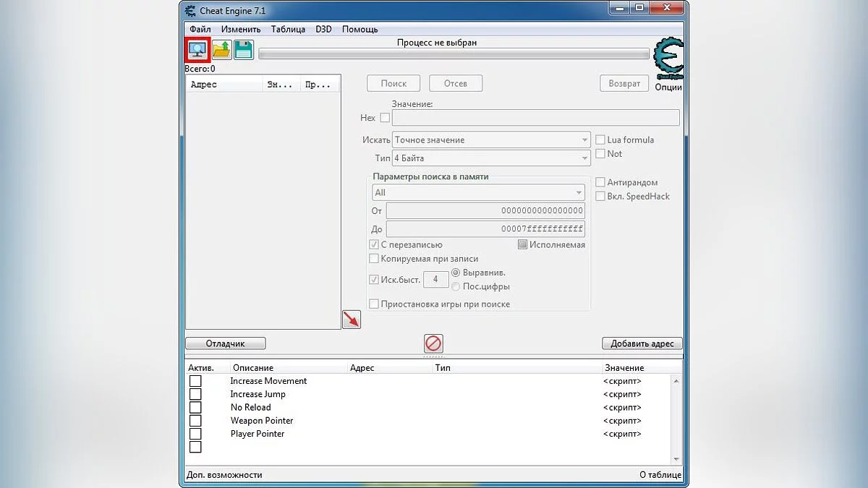Toggle С перезаписью checkbox
Screen dimensions: 868x488
pyautogui.click(x=374, y=245)
